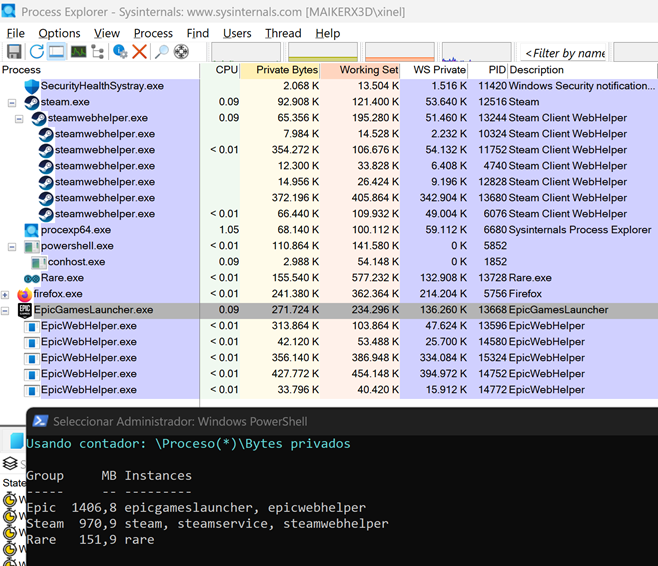Sort by the Private Bytes column header
Image resolution: width=658 pixels, height=566 pixels.
pyautogui.click(x=280, y=70)
